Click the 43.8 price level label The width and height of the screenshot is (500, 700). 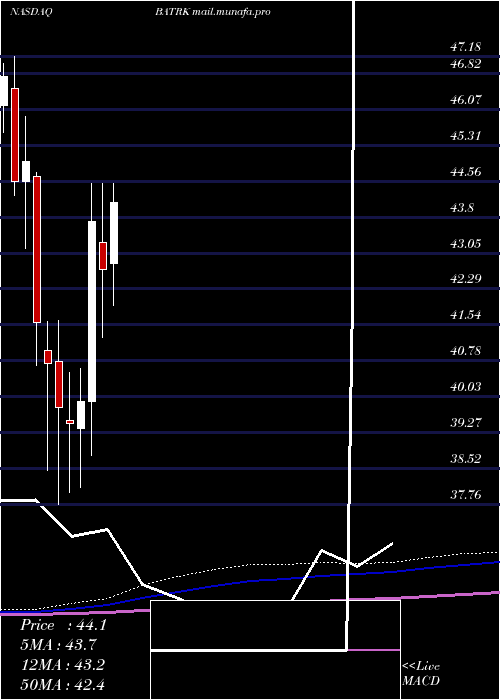(462, 207)
